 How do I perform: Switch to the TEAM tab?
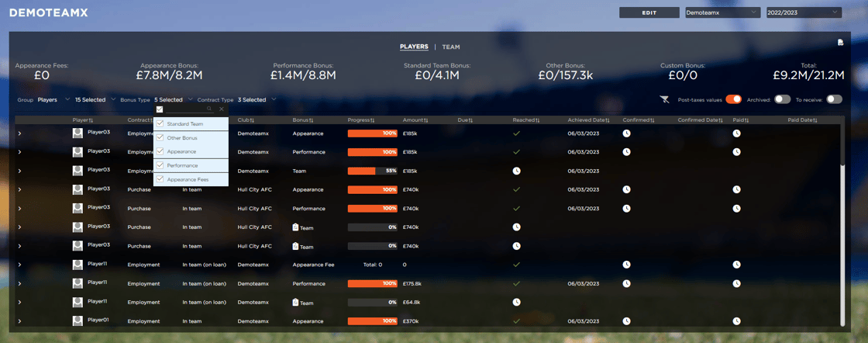point(451,47)
